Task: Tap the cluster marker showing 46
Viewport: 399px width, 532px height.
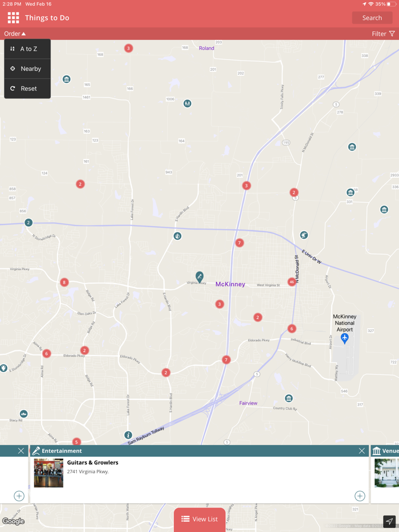Action: coord(292,281)
